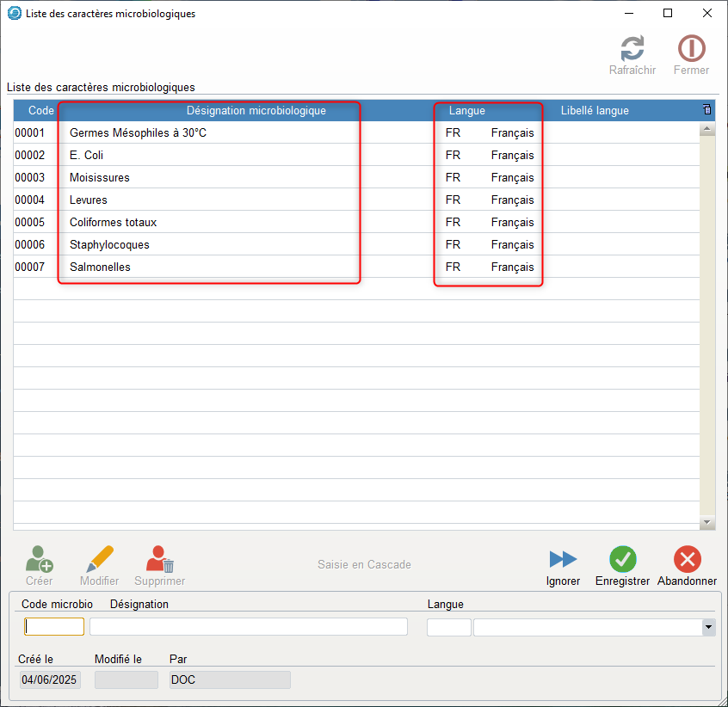Image resolution: width=728 pixels, height=707 pixels.
Task: Click the Modifier pencil icon
Action: coord(100,560)
